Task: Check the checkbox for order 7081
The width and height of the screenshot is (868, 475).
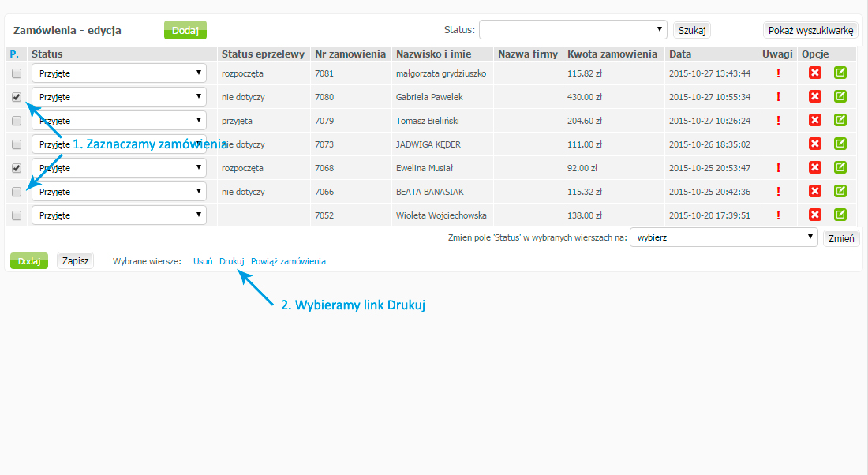Action: [17, 73]
